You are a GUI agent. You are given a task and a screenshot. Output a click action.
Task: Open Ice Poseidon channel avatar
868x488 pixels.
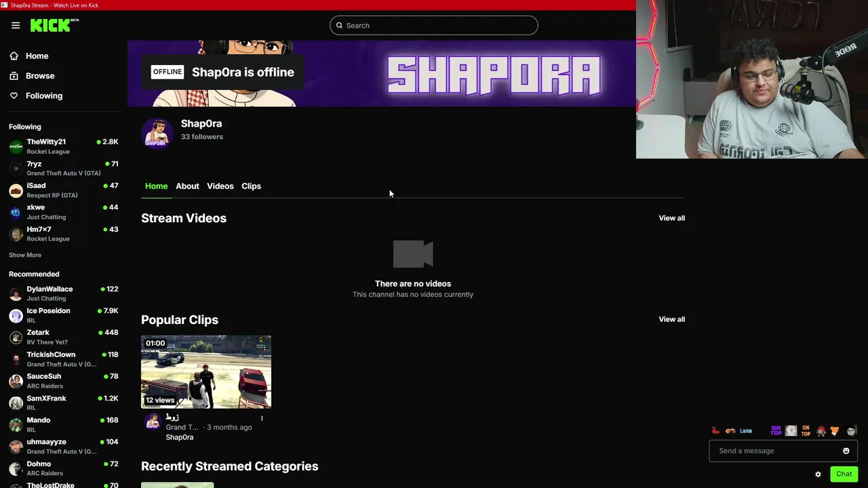[16, 315]
